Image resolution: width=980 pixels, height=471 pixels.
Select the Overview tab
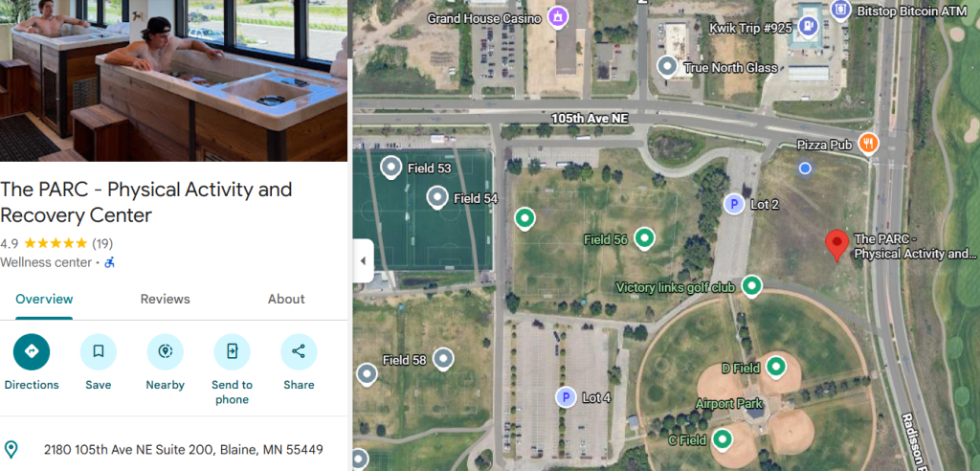pyautogui.click(x=44, y=299)
